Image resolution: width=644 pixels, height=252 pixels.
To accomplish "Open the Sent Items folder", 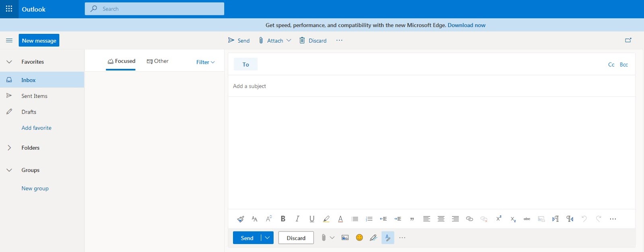I will click(x=42, y=96).
